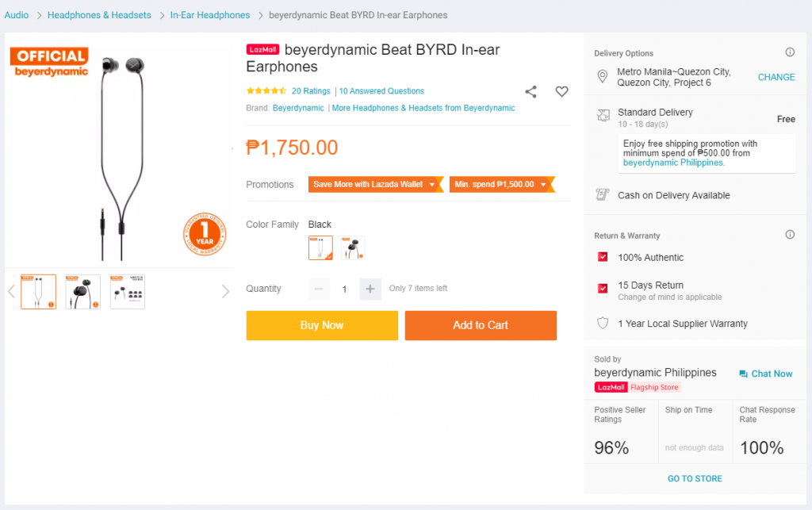The image size is (812, 510).
Task: Open Headphones & Headsets breadcrumb
Action: [x=99, y=15]
